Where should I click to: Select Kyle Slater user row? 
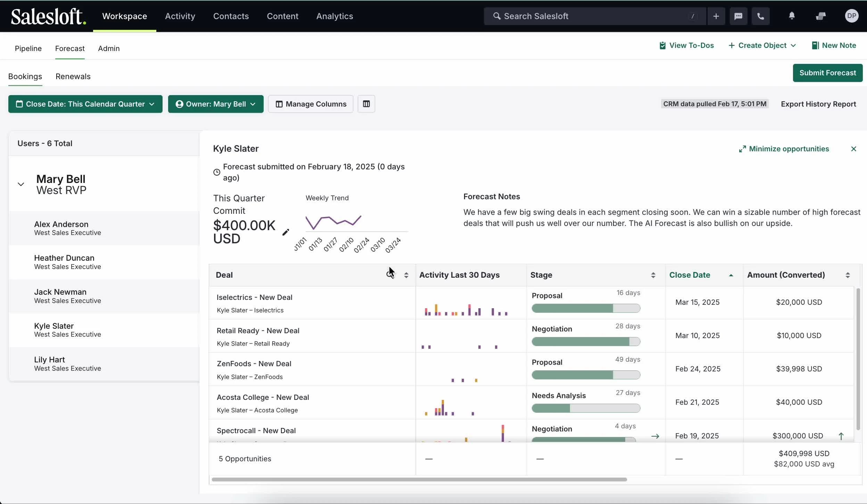(104, 330)
